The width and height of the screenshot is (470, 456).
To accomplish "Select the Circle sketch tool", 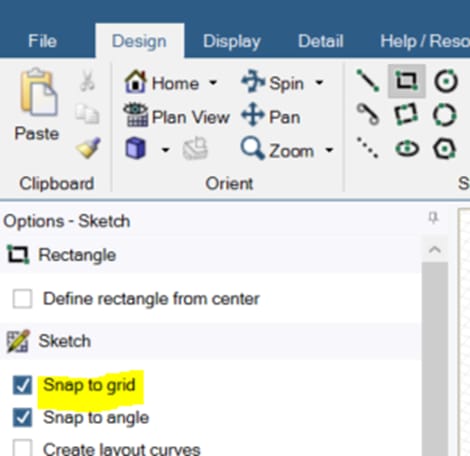I will pyautogui.click(x=446, y=81).
